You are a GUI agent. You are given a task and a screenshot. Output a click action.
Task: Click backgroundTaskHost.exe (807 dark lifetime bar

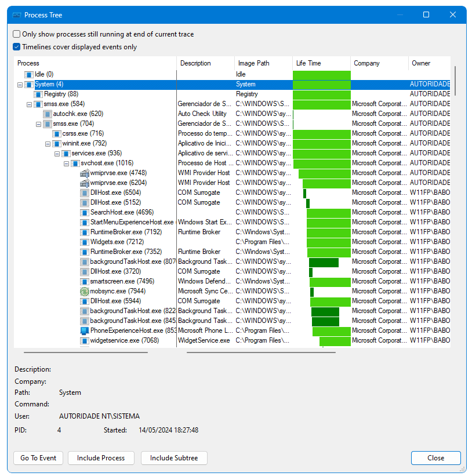click(x=324, y=263)
